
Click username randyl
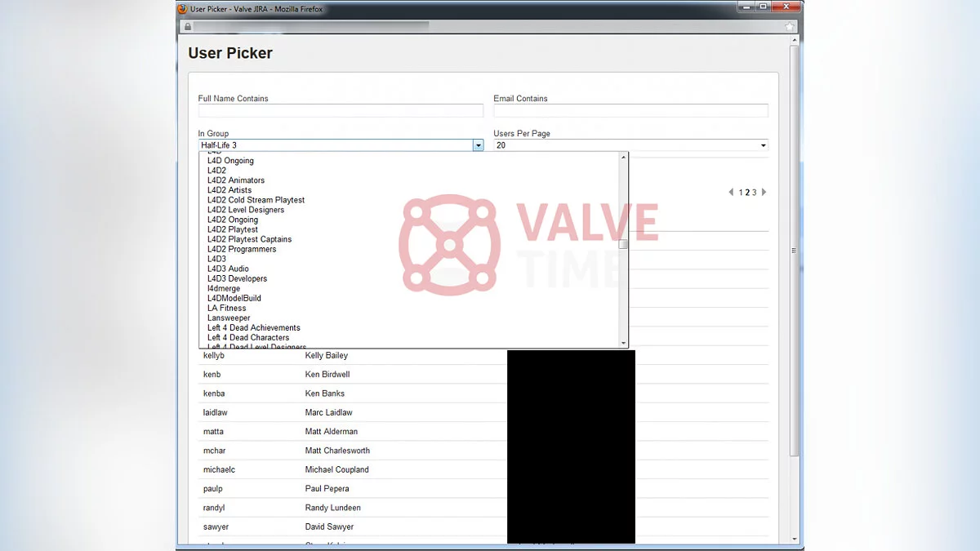214,508
